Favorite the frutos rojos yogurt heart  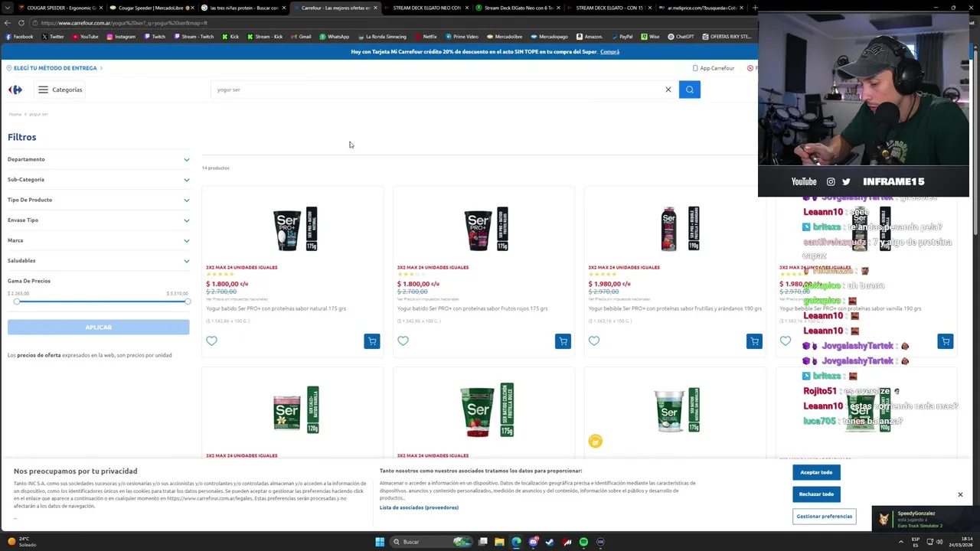[x=403, y=341]
